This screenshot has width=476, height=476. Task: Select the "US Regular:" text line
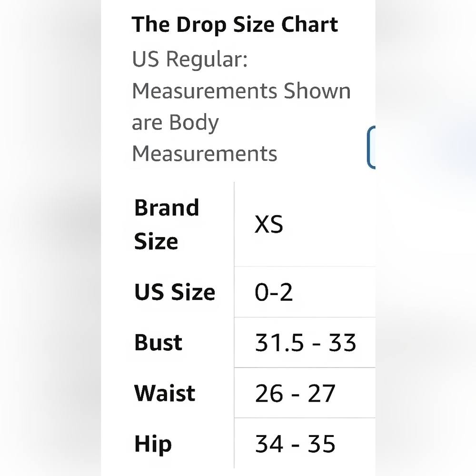[190, 59]
